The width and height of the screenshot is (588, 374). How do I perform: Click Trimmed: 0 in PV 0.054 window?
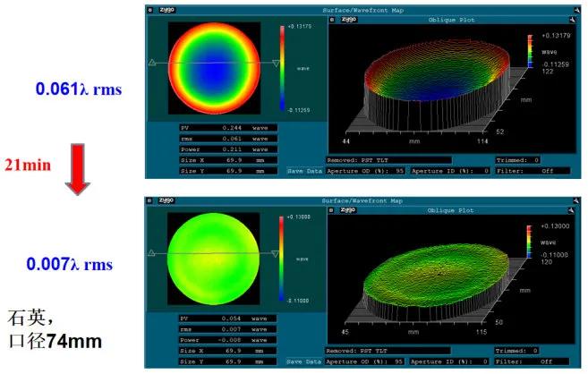516,351
